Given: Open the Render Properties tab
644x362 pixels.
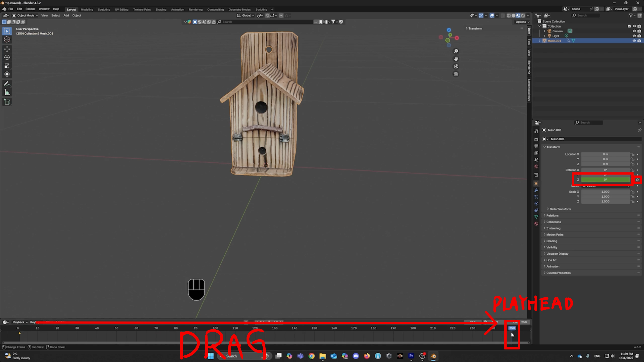Looking at the screenshot, I should [536, 140].
